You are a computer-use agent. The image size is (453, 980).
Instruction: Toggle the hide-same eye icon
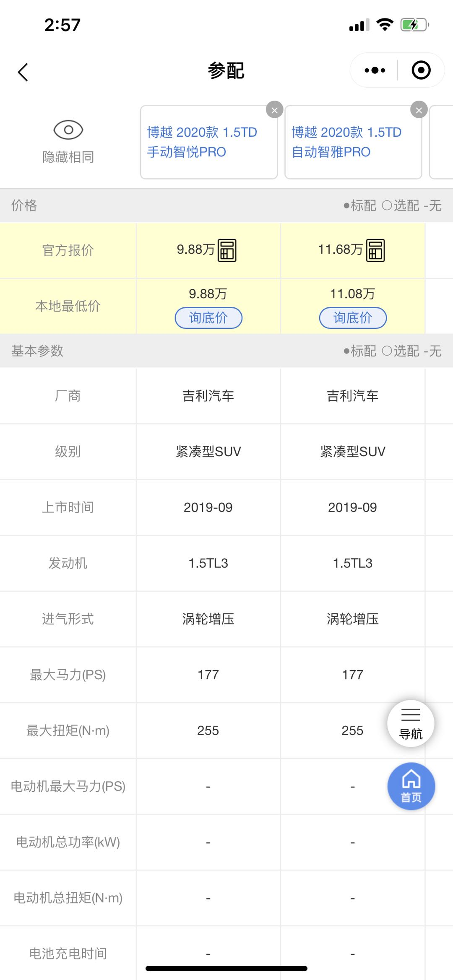[68, 130]
